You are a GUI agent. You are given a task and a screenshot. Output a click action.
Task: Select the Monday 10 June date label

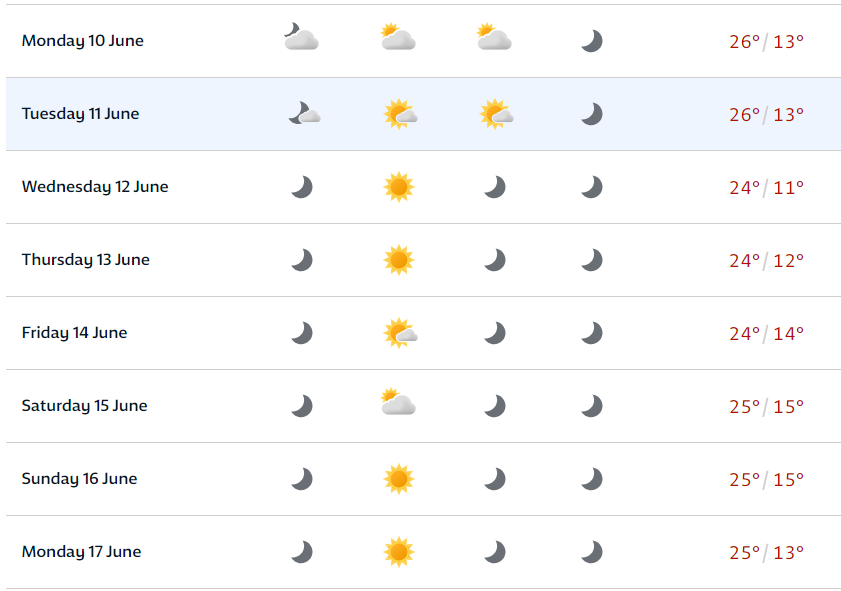tap(83, 41)
